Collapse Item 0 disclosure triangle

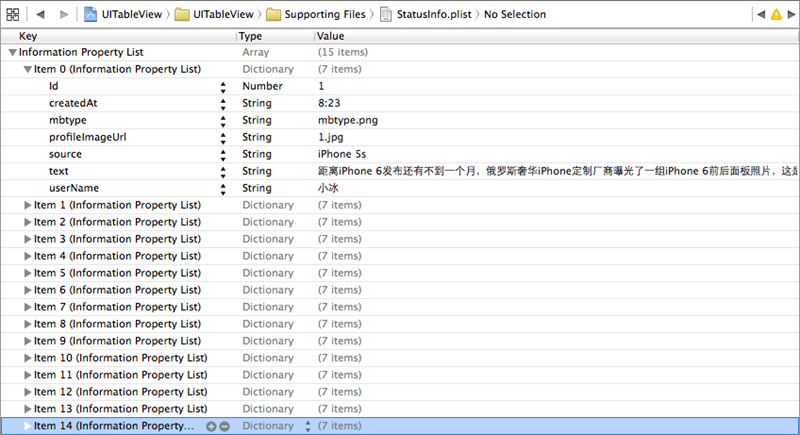click(28, 69)
